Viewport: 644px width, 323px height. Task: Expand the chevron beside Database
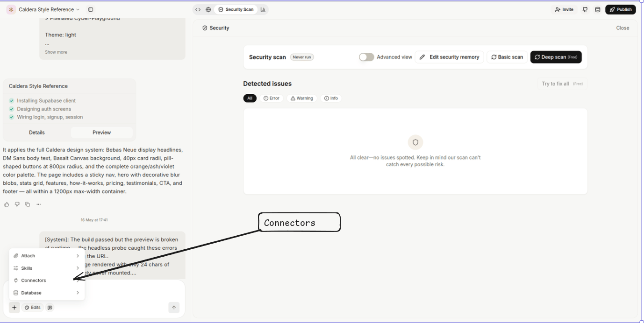(78, 293)
